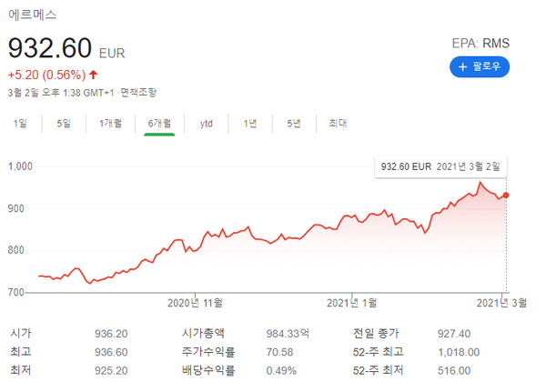Switch chart to 1개월 range
Viewport: 546px width, 392px height.
[x=110, y=124]
